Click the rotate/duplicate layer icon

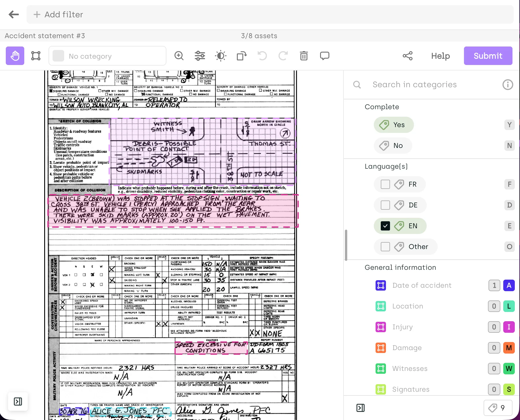coord(242,56)
